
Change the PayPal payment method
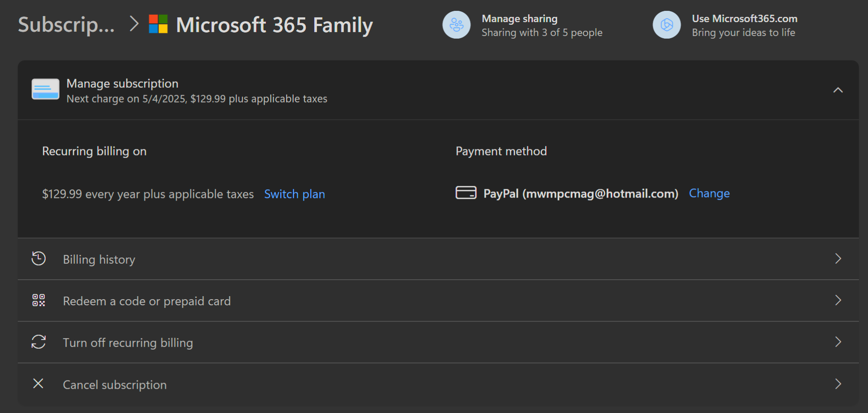tap(709, 193)
